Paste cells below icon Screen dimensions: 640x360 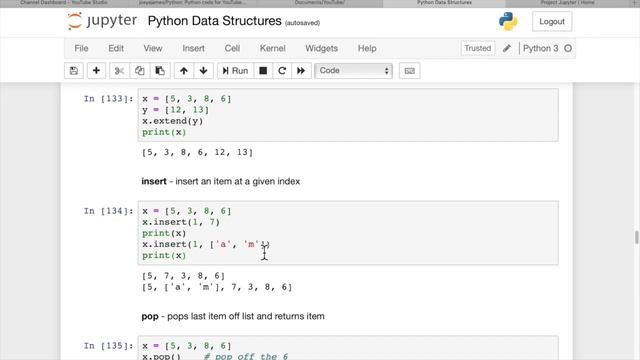(160, 71)
